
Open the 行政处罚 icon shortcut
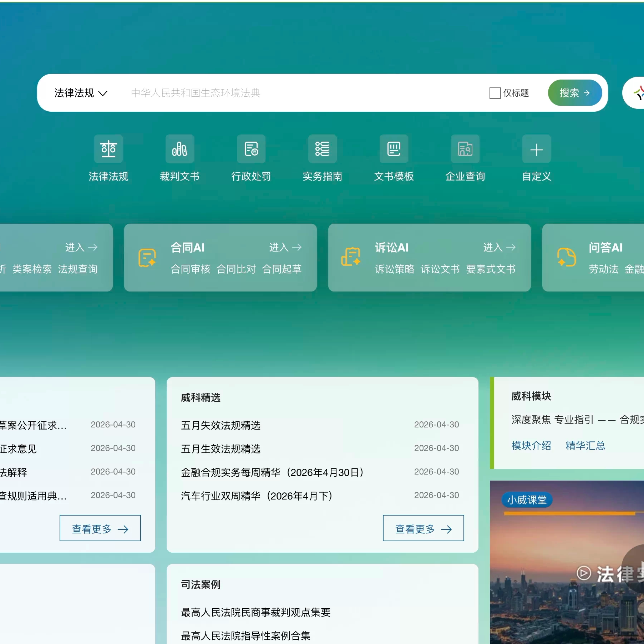point(251,149)
